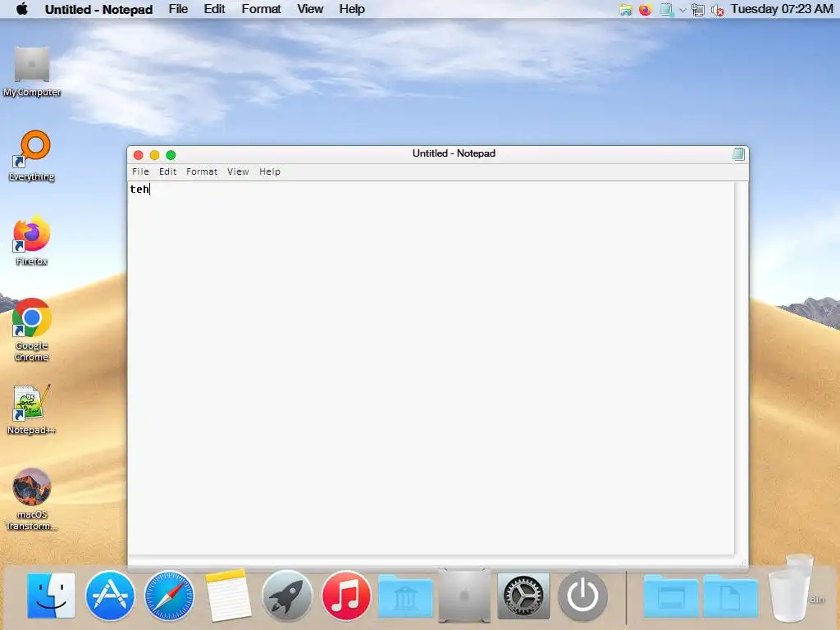Open the window folder icon in the dock
The height and width of the screenshot is (630, 840).
pos(671,596)
